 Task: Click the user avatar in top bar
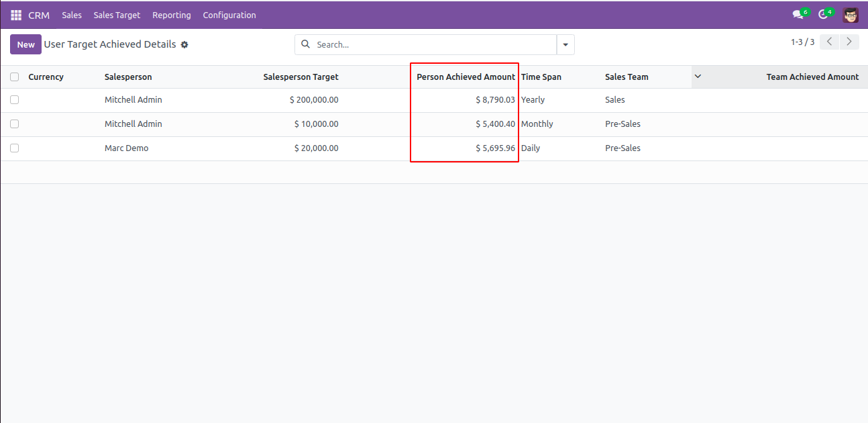click(851, 15)
